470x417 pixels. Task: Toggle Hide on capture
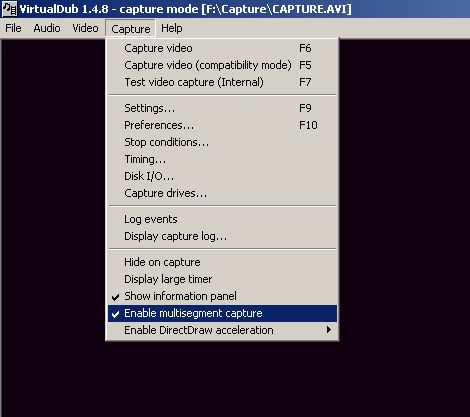[x=222, y=262]
